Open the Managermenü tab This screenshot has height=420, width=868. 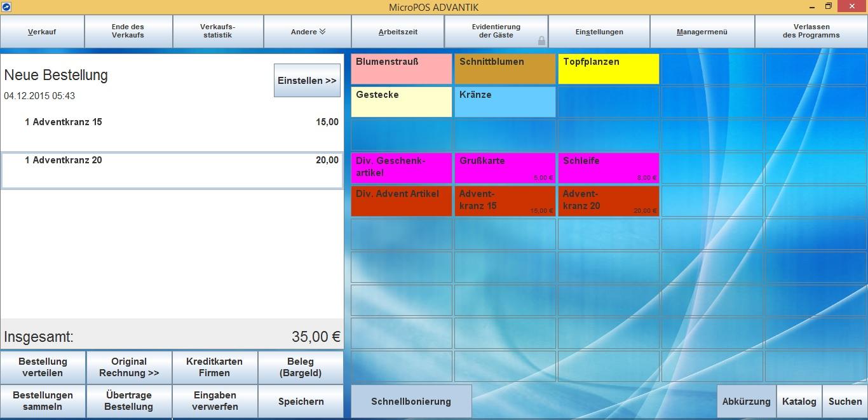coord(702,32)
